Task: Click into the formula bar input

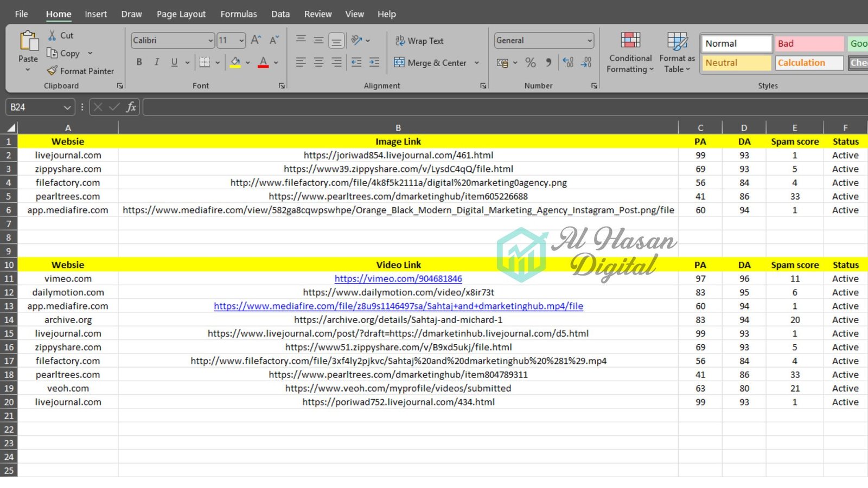Action: pyautogui.click(x=505, y=107)
